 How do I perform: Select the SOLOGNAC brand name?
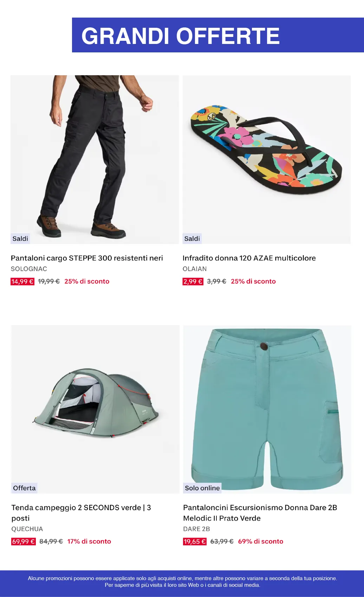[29, 269]
